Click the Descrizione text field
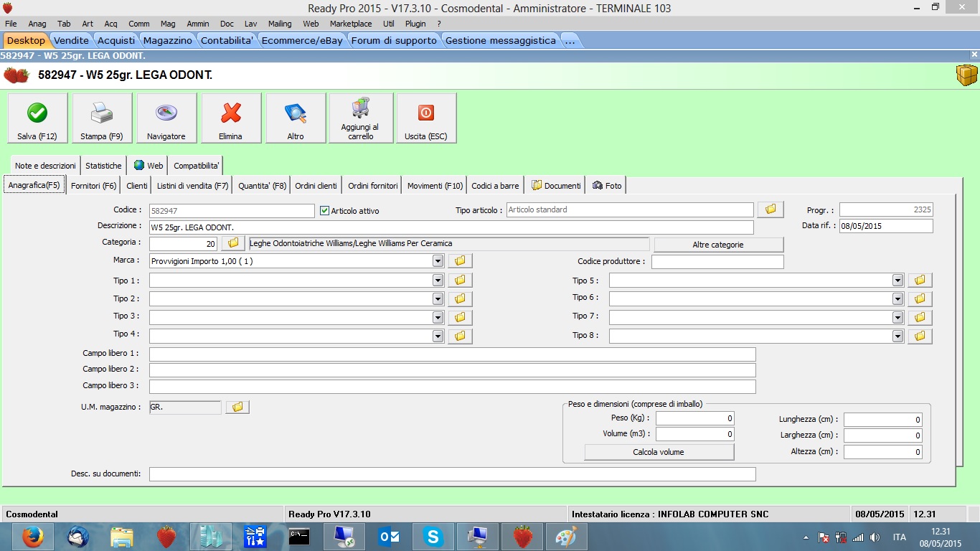 pyautogui.click(x=451, y=227)
